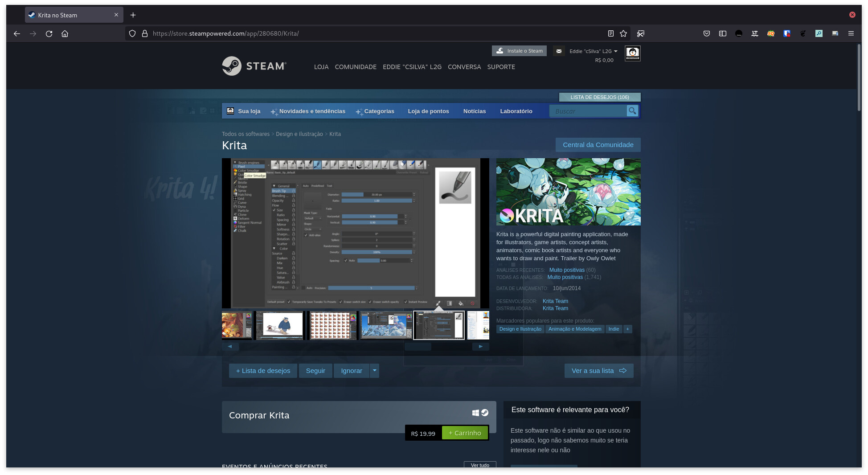Open Loja de pontos

[x=429, y=111]
